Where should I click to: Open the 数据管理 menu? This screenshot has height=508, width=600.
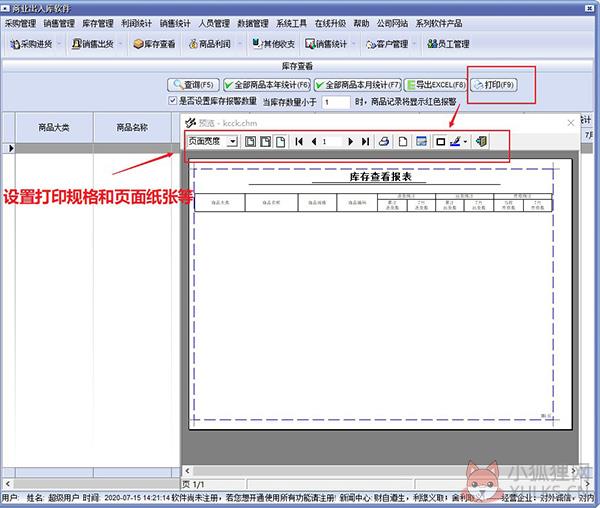(253, 23)
